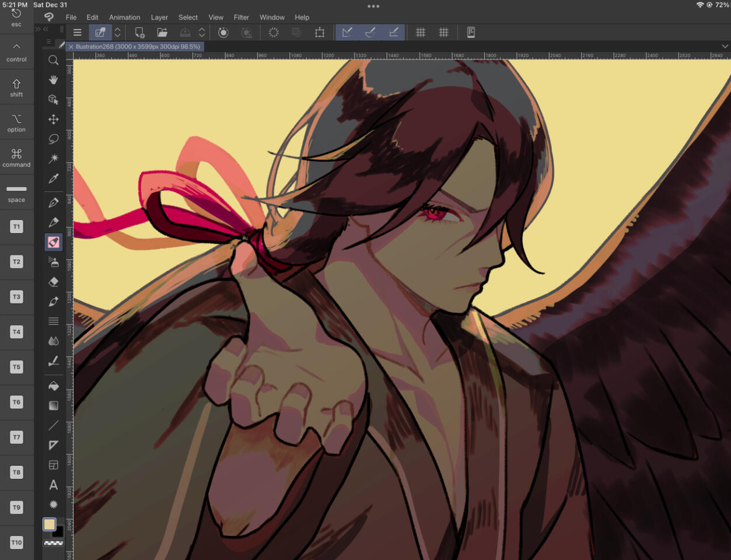Open the tab list chevron at the far right
The image size is (731, 560).
tap(725, 46)
